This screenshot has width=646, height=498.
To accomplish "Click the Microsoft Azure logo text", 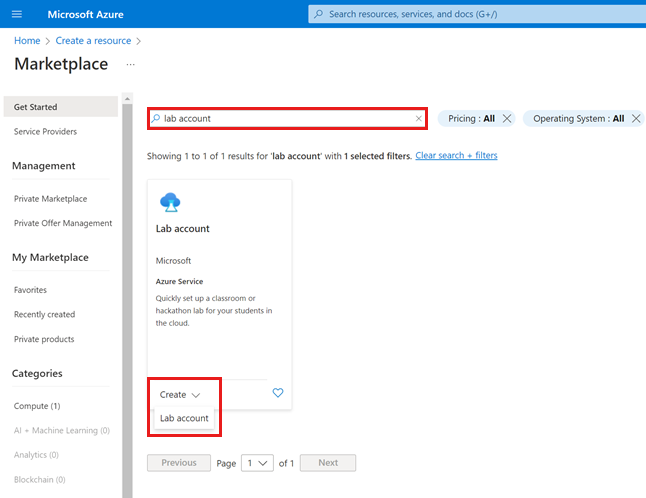I will coord(85,14).
